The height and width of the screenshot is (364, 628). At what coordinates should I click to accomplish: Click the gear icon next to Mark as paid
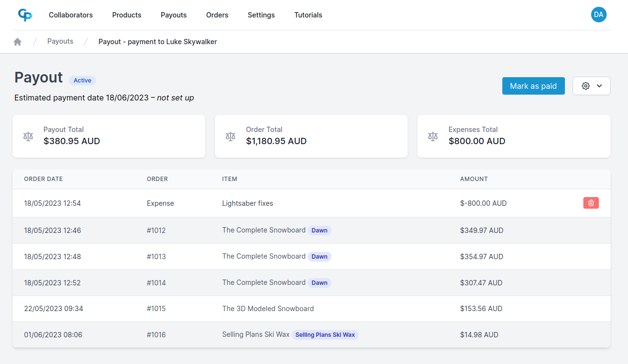pyautogui.click(x=585, y=85)
